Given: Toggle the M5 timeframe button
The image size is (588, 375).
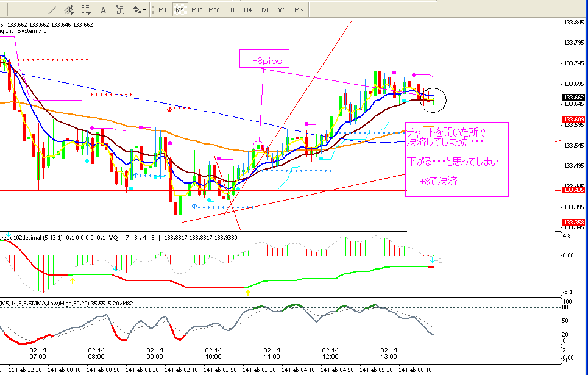Looking at the screenshot, I should pos(180,10).
